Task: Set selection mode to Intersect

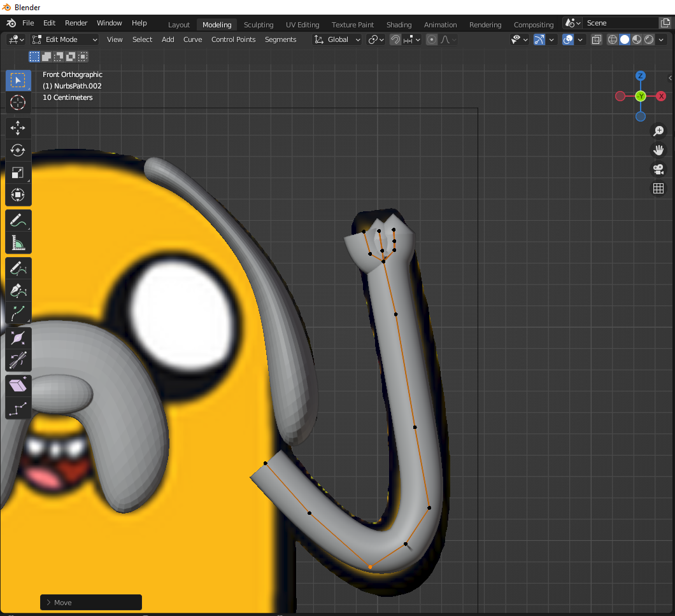Action: pos(83,57)
